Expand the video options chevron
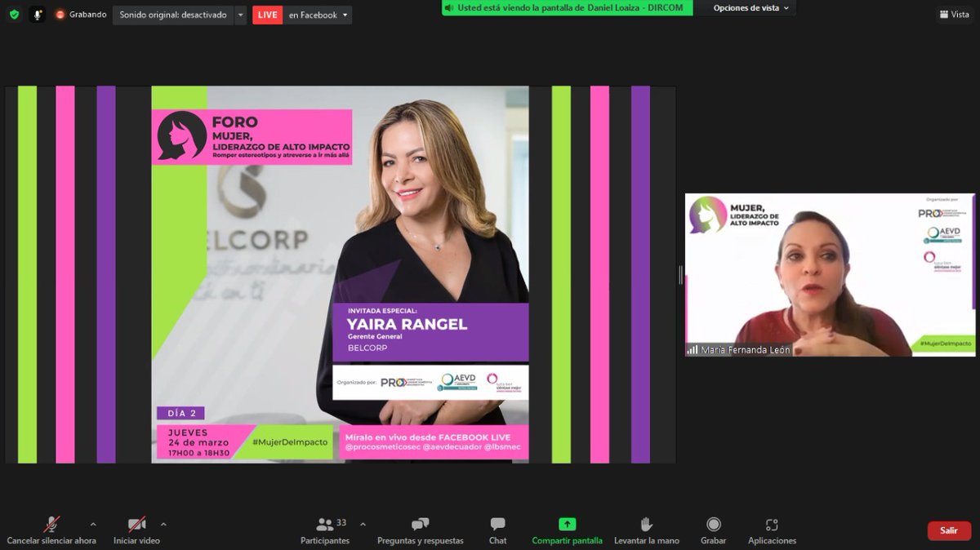The image size is (980, 550). tap(163, 524)
